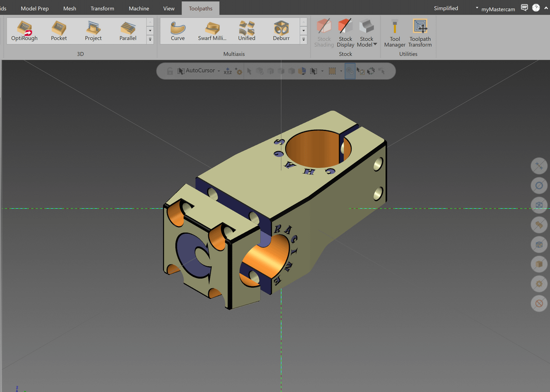The height and width of the screenshot is (392, 550).
Task: Toggle the highlighted verify selection icon
Action: point(350,71)
